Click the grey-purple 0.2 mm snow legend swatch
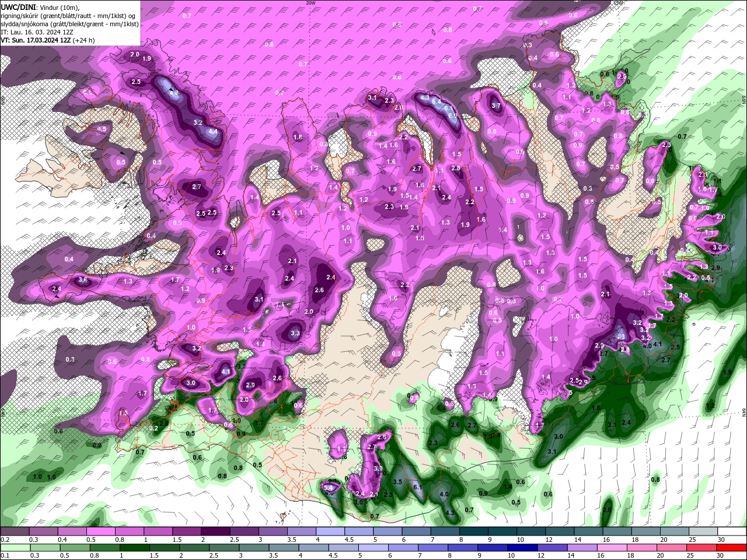The width and height of the screenshot is (747, 560). (15, 531)
